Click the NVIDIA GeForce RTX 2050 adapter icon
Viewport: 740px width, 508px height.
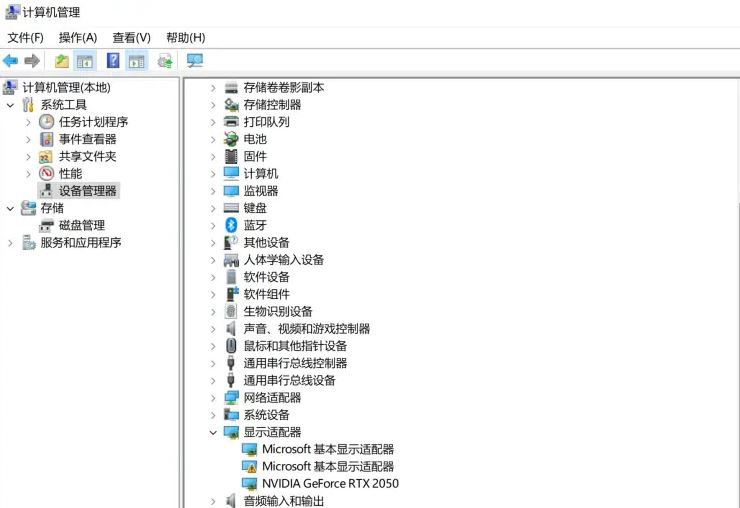click(249, 483)
